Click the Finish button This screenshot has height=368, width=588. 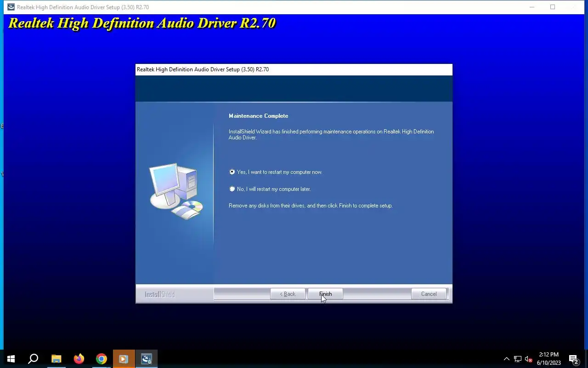(x=325, y=294)
